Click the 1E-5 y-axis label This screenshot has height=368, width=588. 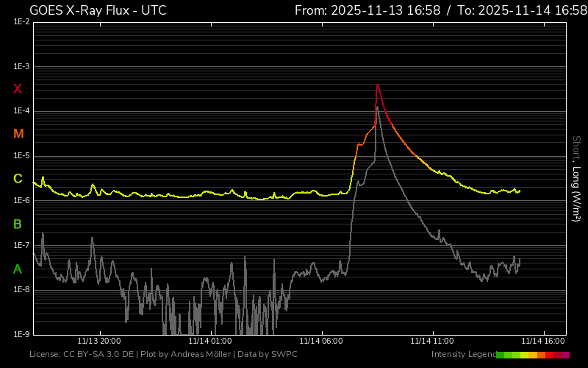pos(21,156)
